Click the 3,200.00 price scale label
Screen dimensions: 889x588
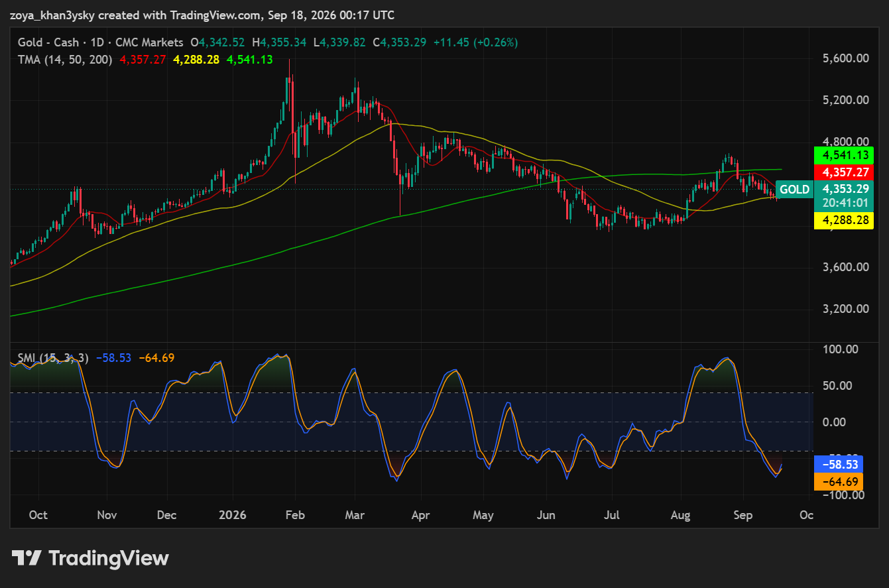pyautogui.click(x=845, y=309)
